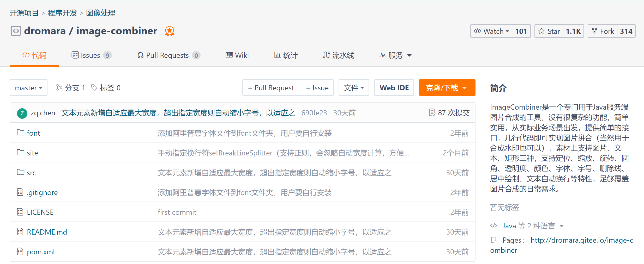This screenshot has width=644, height=264.
Task: Open the font folder
Action: (x=33, y=133)
